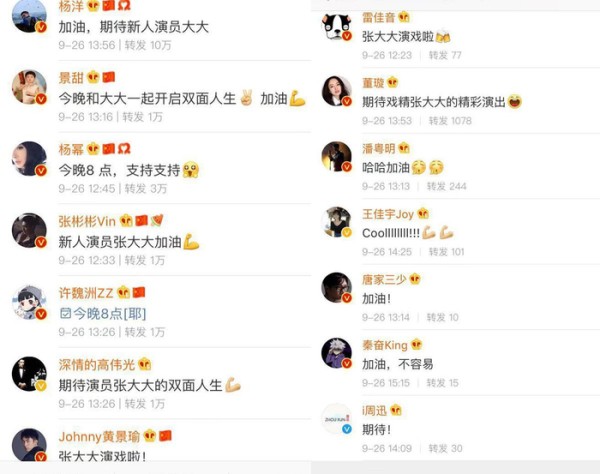This screenshot has height=474, width=600.
Task: Open 杨洋's profile avatar
Action: [x=29, y=16]
